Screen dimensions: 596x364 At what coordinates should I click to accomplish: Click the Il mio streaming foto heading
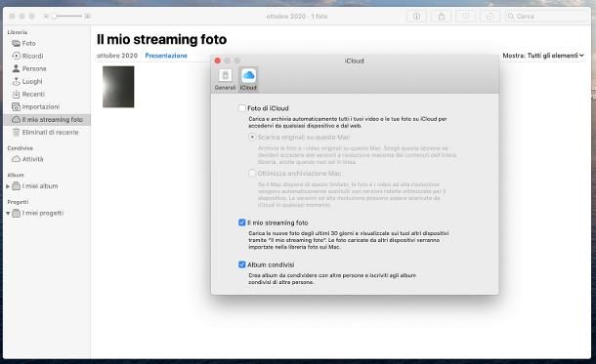pos(161,39)
